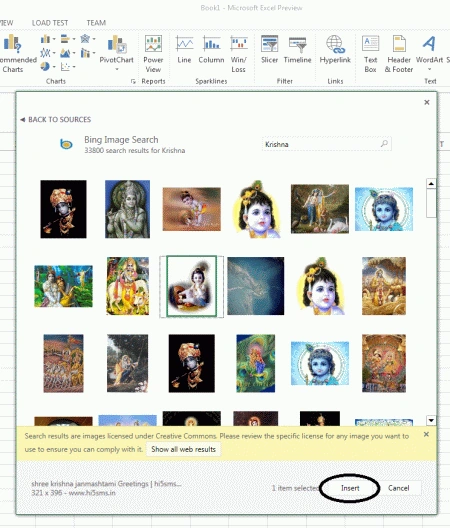Viewport: 450px width, 528px height.
Task: Select third-row blue baby Krishna thumbnail
Action: point(320,363)
